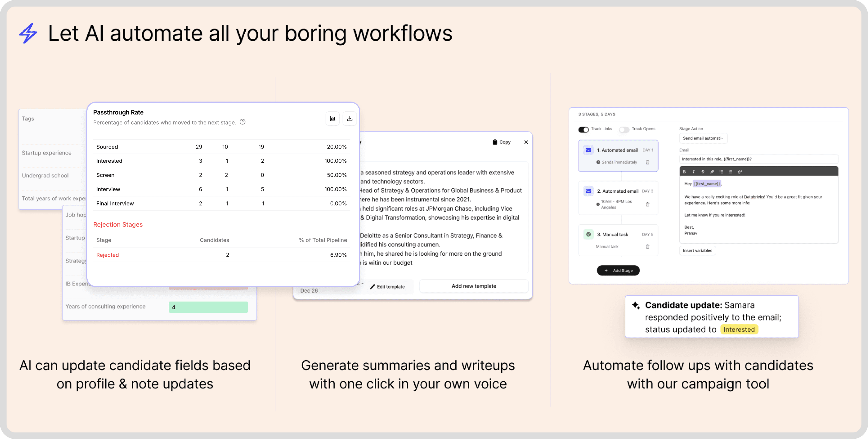This screenshot has width=868, height=439.
Task: Click Insert variables button
Action: tap(697, 250)
